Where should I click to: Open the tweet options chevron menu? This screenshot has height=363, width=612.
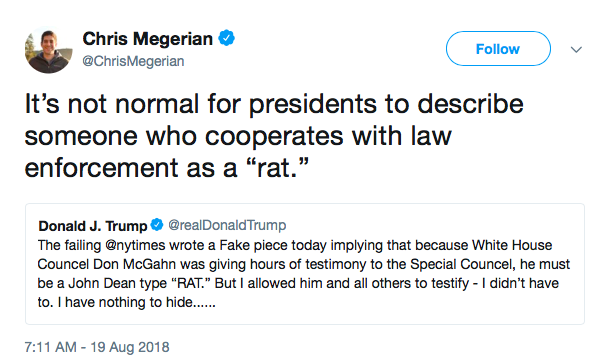point(576,50)
